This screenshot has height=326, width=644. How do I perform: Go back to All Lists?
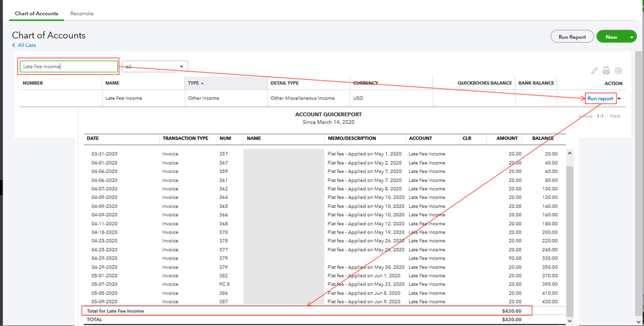coord(26,45)
